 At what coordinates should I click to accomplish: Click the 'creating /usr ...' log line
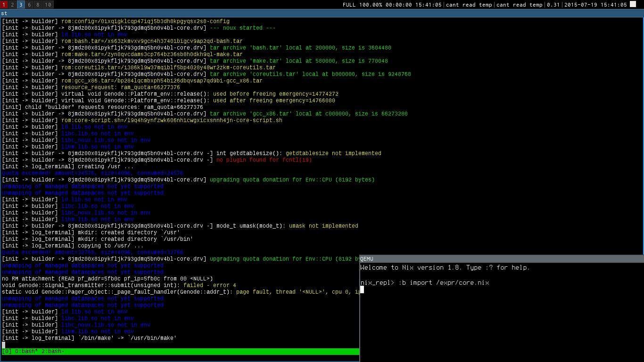[x=68, y=166]
